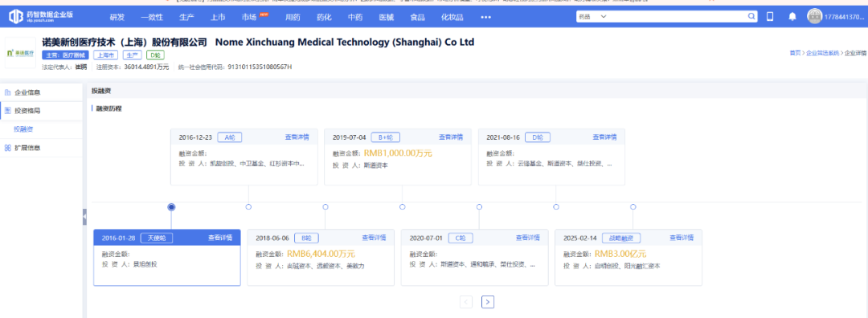Click the search magnifier icon
868x318 pixels.
click(751, 17)
